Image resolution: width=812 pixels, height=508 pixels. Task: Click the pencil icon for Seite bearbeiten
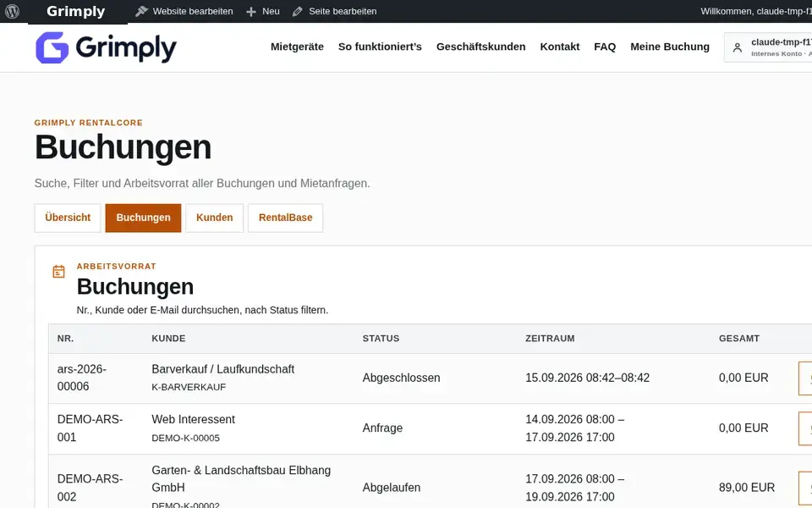click(297, 11)
